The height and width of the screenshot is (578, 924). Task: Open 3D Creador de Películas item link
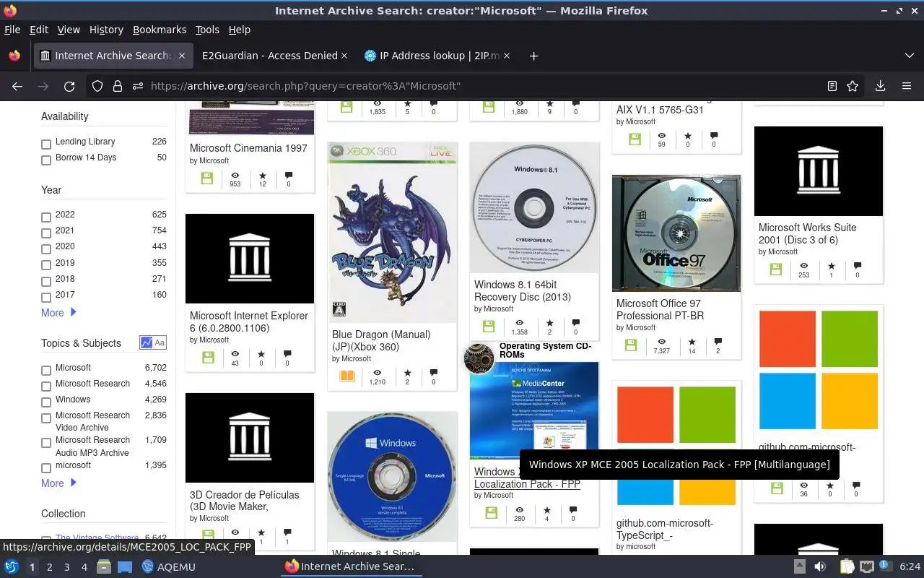(x=245, y=501)
